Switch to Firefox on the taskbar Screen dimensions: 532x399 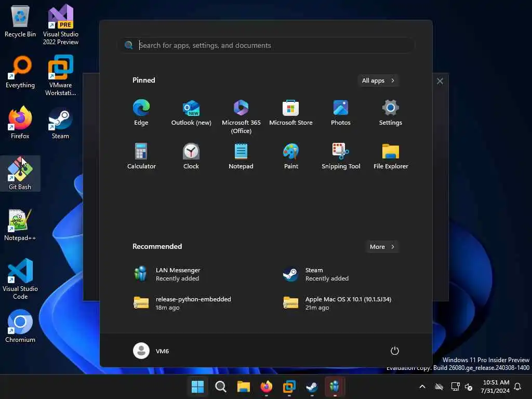pos(267,387)
